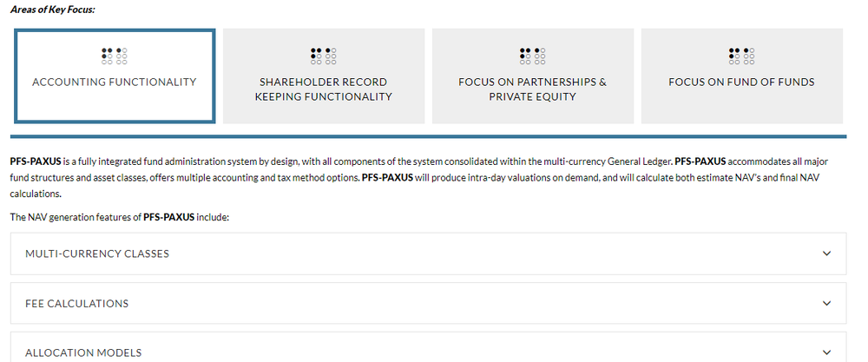Click the first bold PFS-PAXUS text in paragraph

36,161
